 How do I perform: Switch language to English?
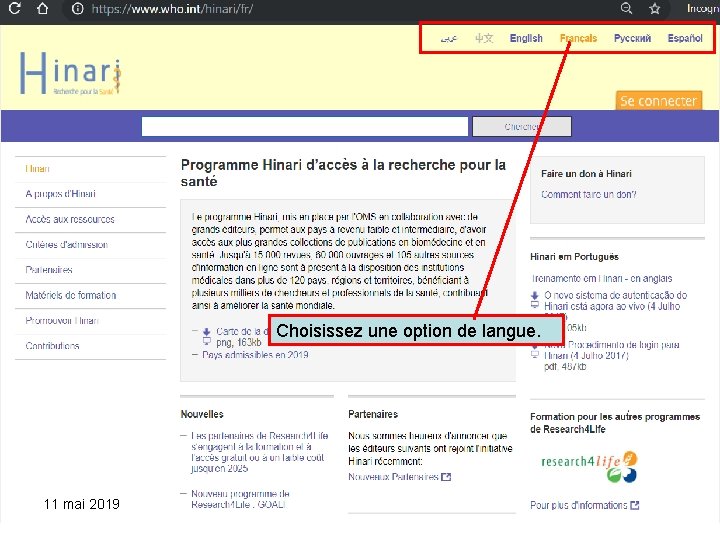click(x=526, y=38)
